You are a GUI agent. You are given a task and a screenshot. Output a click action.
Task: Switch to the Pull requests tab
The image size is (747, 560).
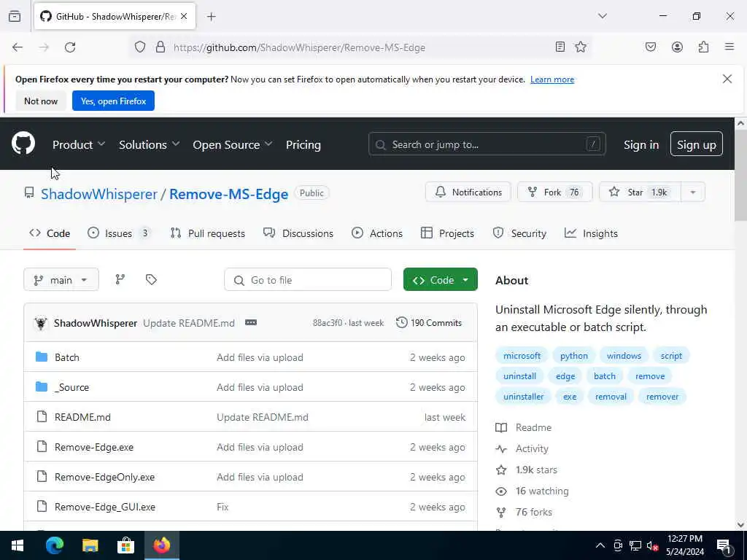coord(207,233)
